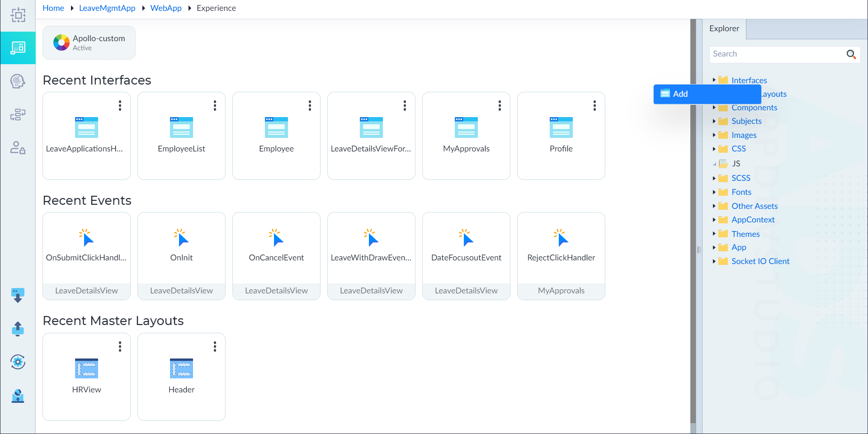Click the Apollo-custom active theme button
The width and height of the screenshot is (868, 434).
click(x=89, y=42)
